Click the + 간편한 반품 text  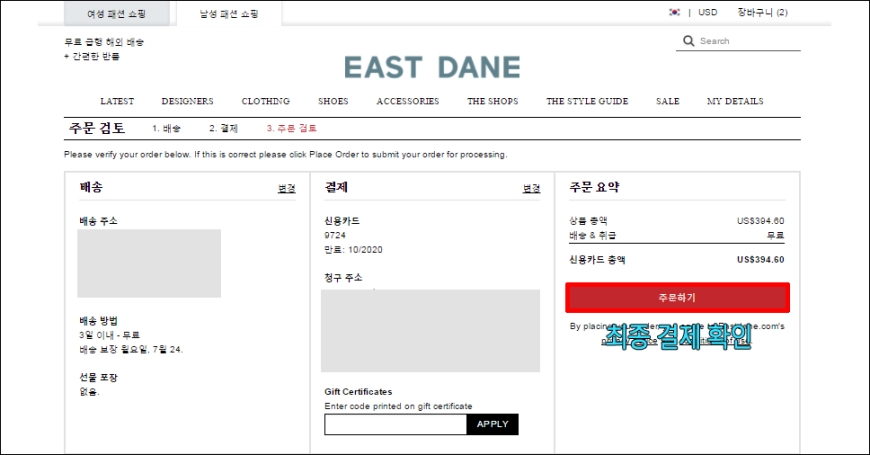click(x=92, y=56)
